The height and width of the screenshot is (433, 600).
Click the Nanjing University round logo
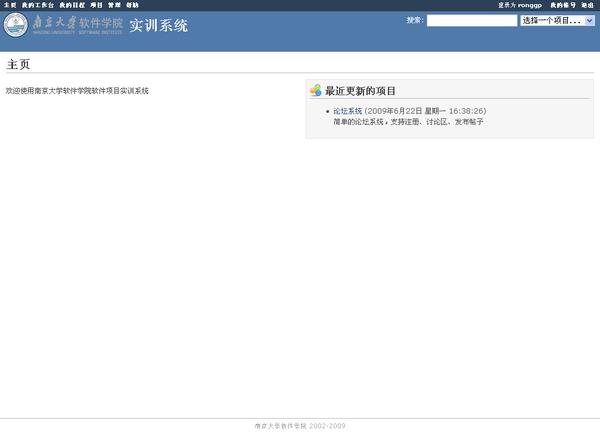tap(16, 25)
